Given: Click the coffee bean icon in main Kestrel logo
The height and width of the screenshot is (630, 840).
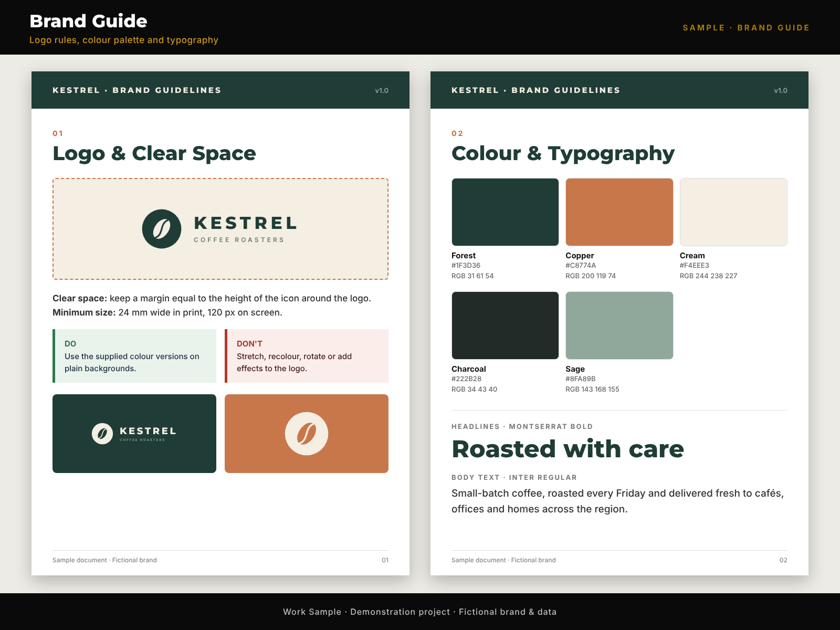Looking at the screenshot, I should coord(162,229).
